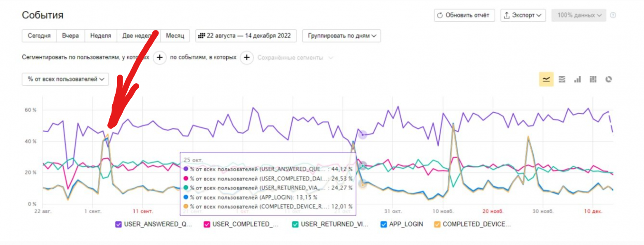The image size is (644, 245).
Task: Open the Экспорт dropdown
Action: [523, 15]
